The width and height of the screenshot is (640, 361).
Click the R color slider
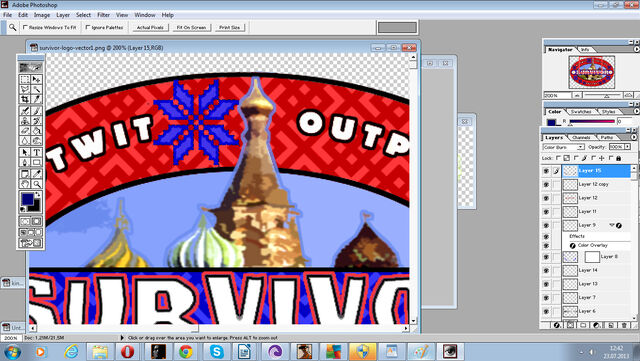[x=592, y=122]
